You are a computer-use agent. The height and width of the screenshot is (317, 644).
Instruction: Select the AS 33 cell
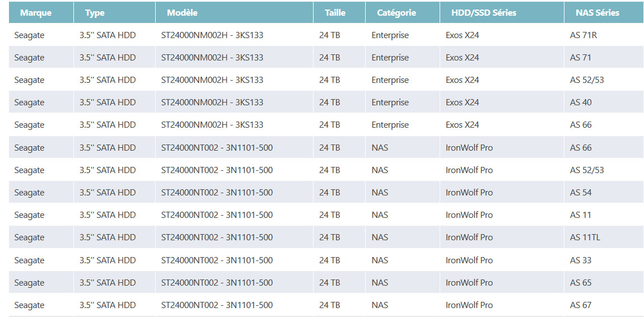[581, 260]
